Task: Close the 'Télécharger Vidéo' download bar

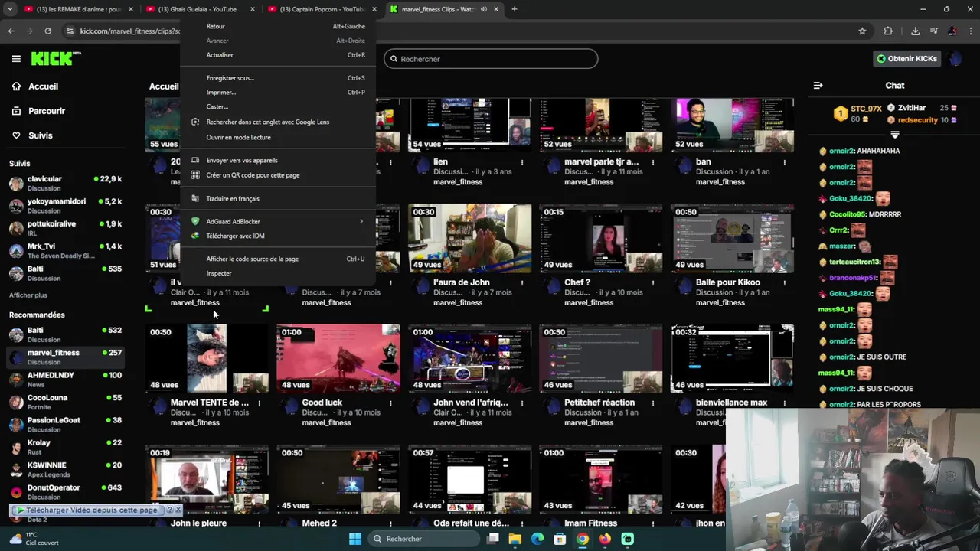Action: click(x=178, y=510)
